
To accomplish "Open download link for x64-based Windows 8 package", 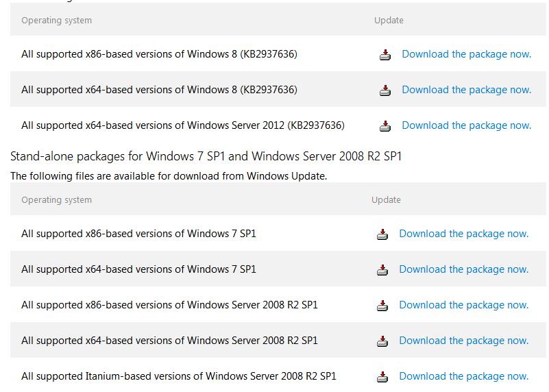I will pos(466,90).
